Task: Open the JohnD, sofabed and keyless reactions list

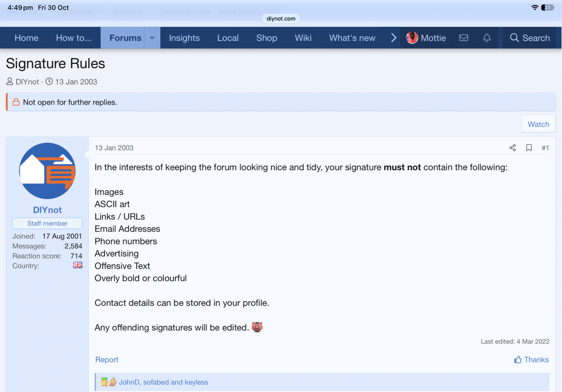Action: pos(163,382)
